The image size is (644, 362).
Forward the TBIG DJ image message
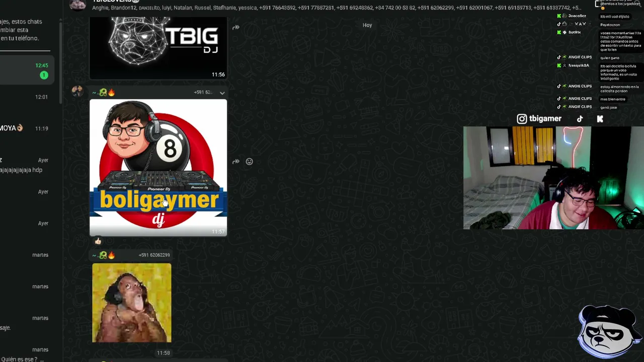point(235,28)
